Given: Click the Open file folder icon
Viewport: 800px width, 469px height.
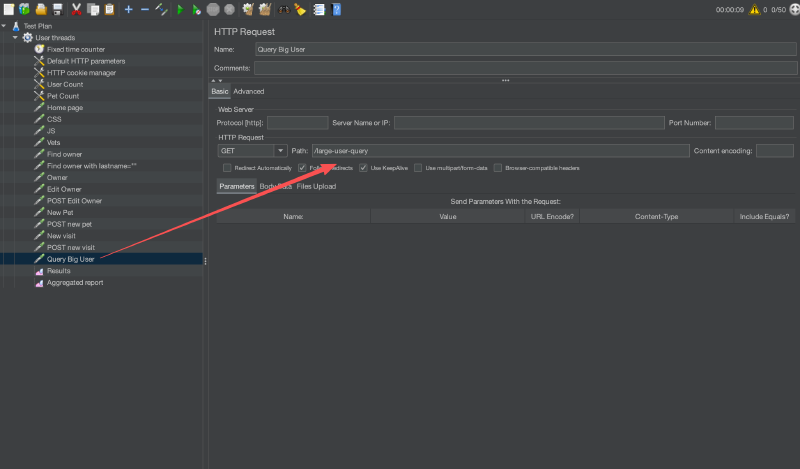Looking at the screenshot, I should pos(40,9).
